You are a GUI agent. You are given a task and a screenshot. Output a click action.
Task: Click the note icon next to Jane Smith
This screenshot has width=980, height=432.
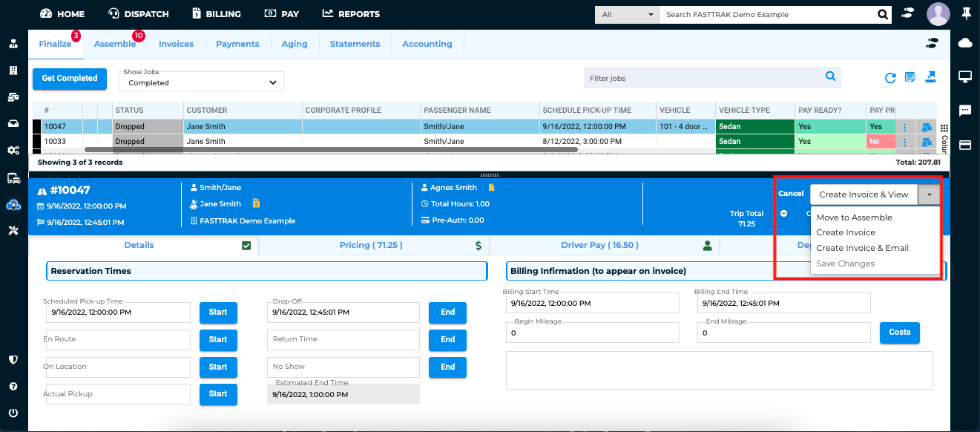click(256, 203)
